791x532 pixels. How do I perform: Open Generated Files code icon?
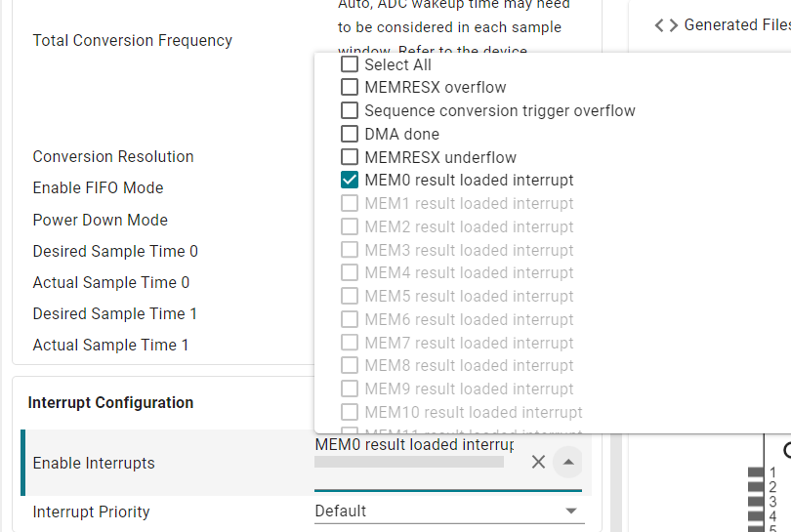666,25
